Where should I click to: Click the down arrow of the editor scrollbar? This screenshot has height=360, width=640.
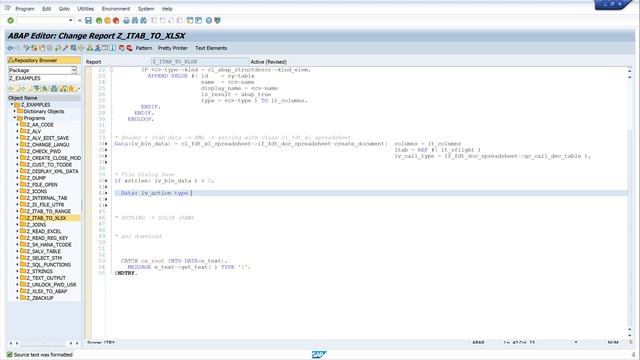[629, 335]
